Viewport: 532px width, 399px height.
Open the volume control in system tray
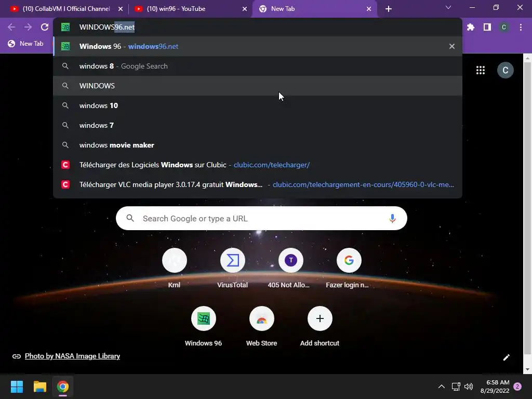469,387
